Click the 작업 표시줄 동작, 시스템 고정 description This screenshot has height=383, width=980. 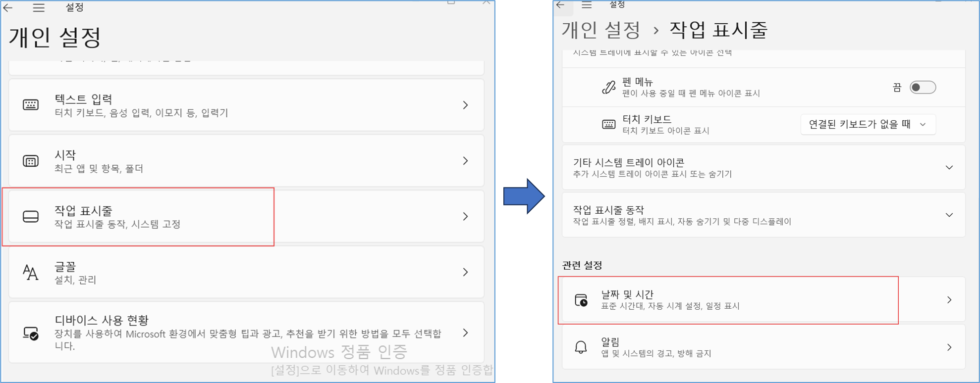pyautogui.click(x=117, y=224)
